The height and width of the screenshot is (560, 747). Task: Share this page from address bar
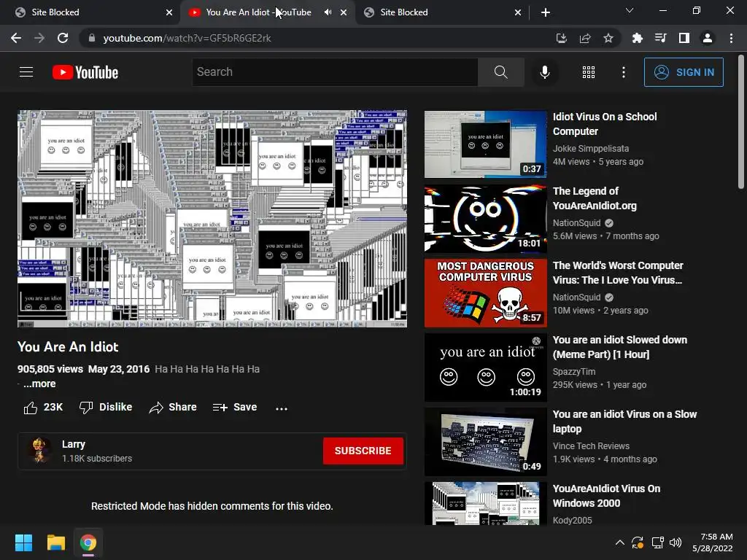pyautogui.click(x=584, y=38)
